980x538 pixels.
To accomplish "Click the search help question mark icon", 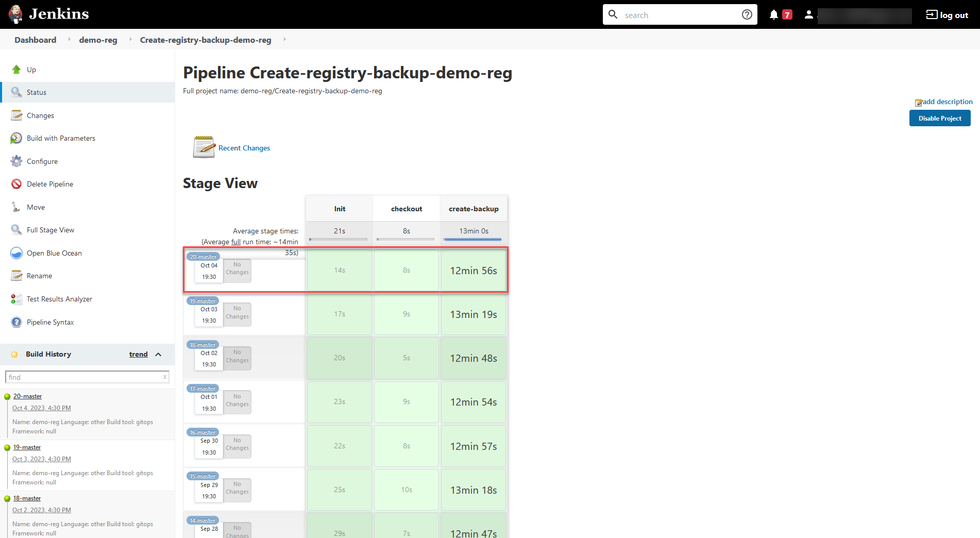I will point(747,14).
